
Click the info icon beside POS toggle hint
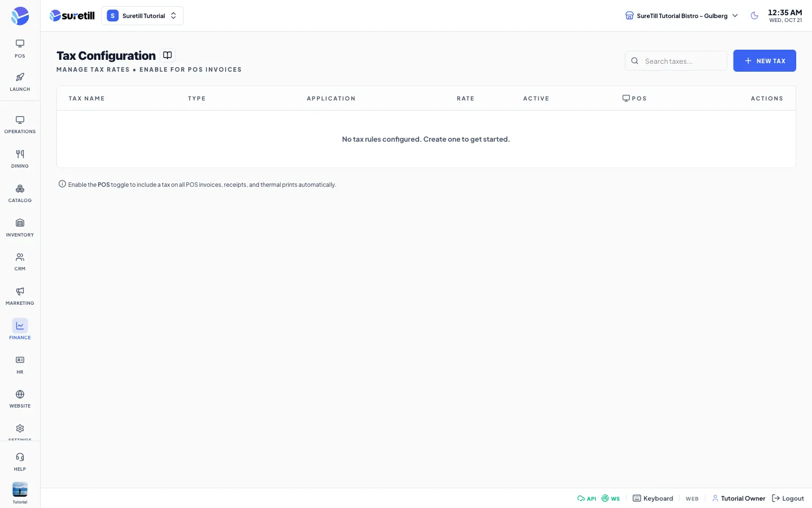tap(62, 184)
